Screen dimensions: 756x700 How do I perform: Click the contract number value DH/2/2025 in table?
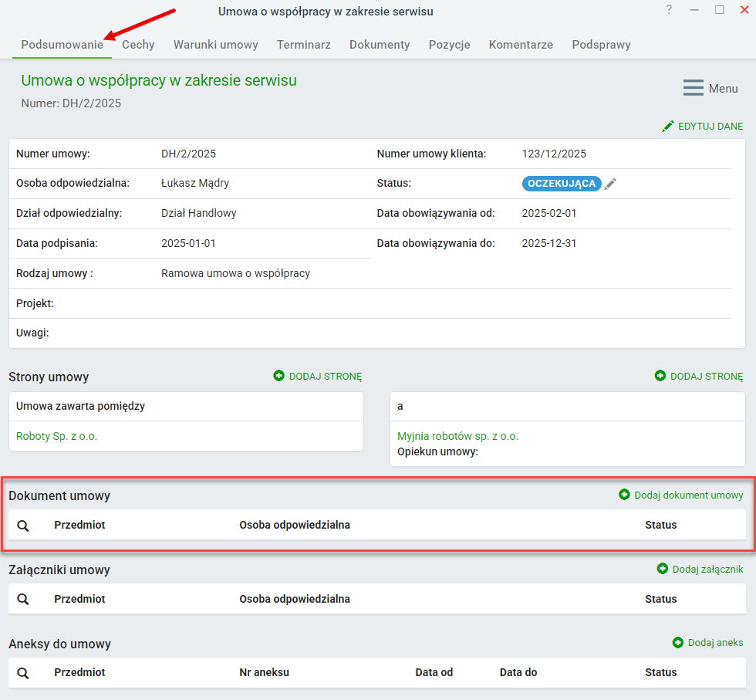click(188, 154)
